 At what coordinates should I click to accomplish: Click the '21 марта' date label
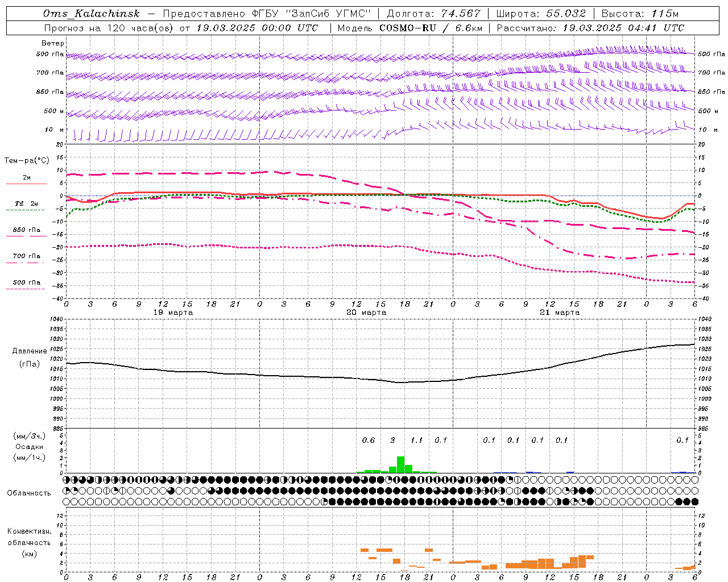560,312
